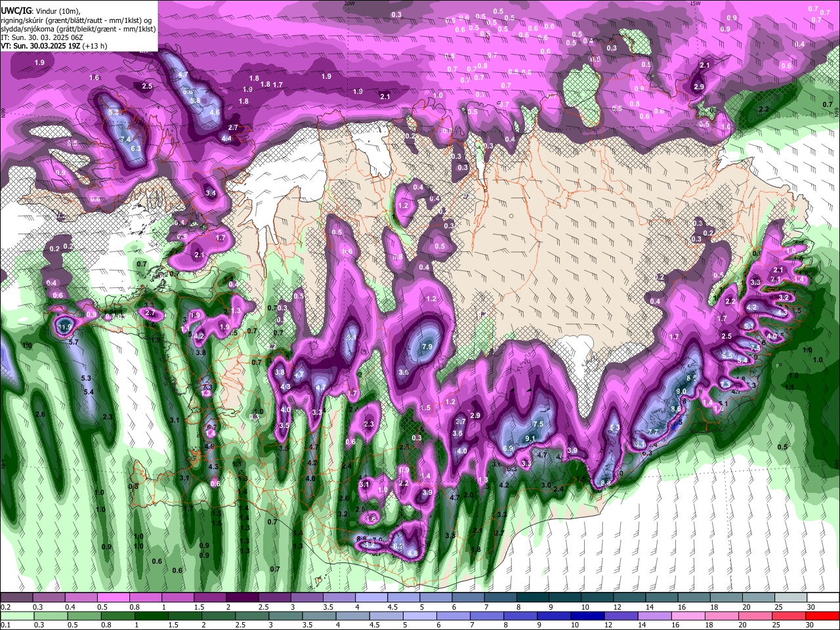Viewport: 840px width, 630px height.
Task: Click snow scale swatch between 9 and 10
Action: point(565,598)
